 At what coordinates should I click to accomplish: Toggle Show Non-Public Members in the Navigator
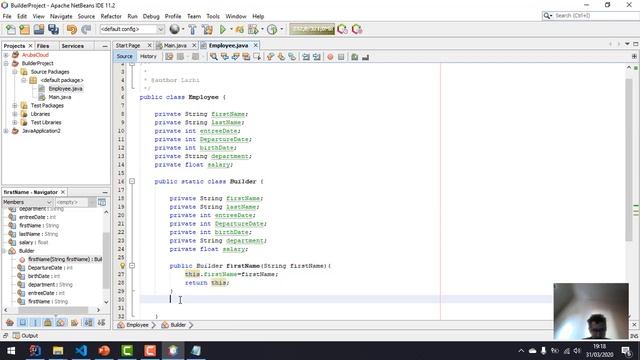(48, 322)
